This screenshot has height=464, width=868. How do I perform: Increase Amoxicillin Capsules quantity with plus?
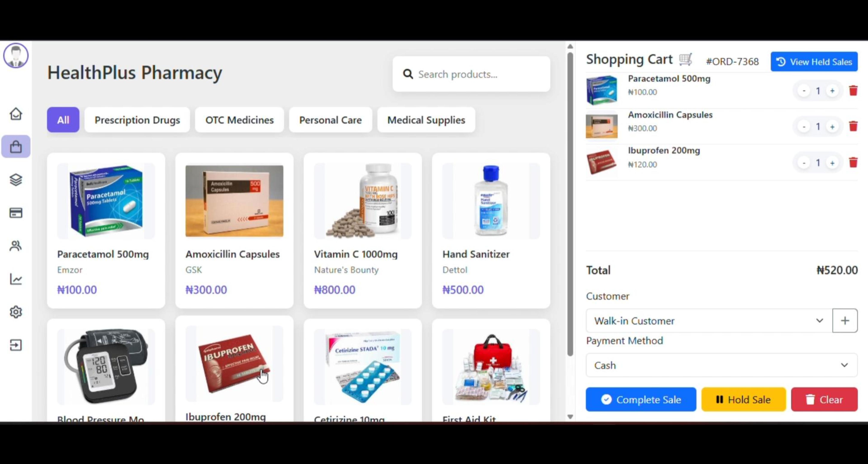click(x=832, y=127)
